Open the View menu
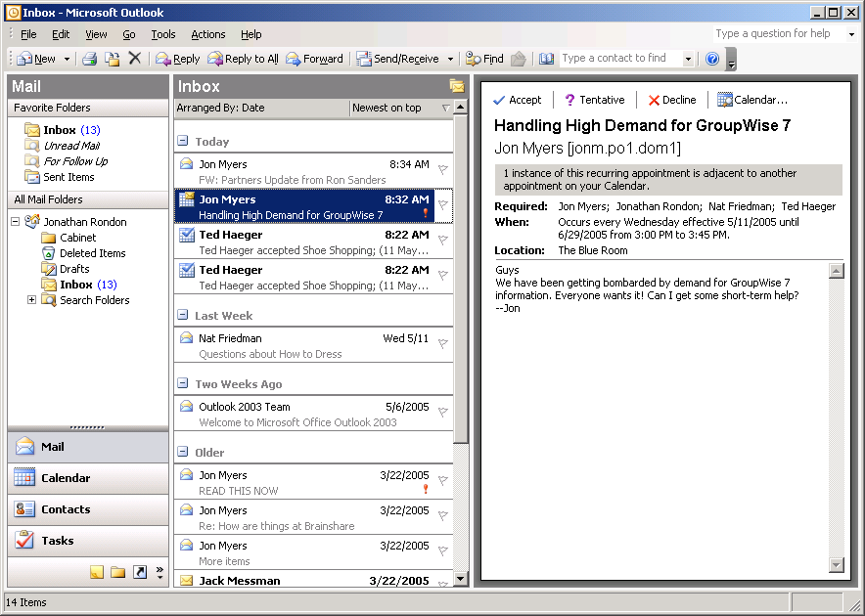This screenshot has height=616, width=865. click(x=96, y=34)
